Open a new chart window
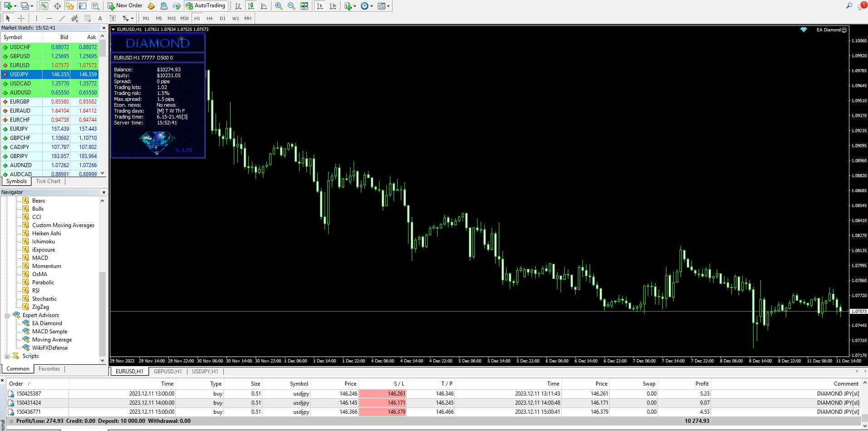 click(7, 6)
